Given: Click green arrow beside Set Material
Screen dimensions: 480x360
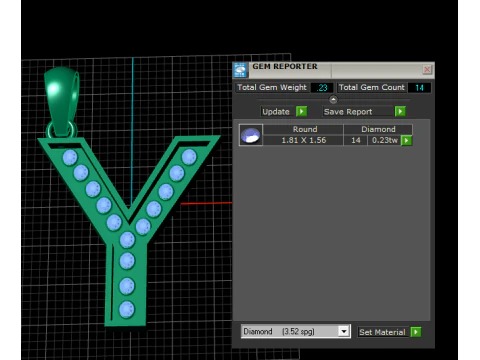Looking at the screenshot, I should click(x=416, y=332).
